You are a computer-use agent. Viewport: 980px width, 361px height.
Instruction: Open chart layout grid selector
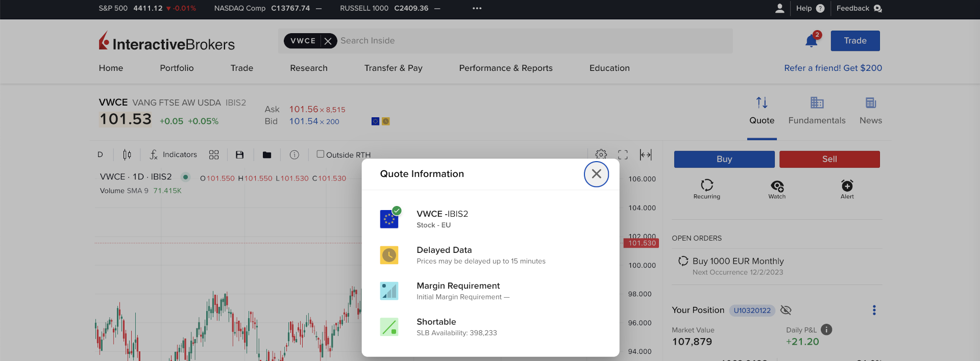point(214,154)
